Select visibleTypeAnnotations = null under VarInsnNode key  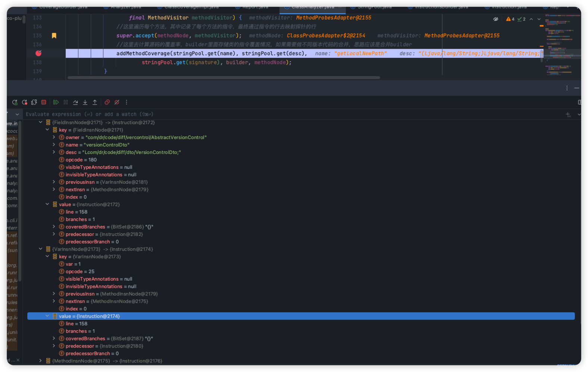301,279
